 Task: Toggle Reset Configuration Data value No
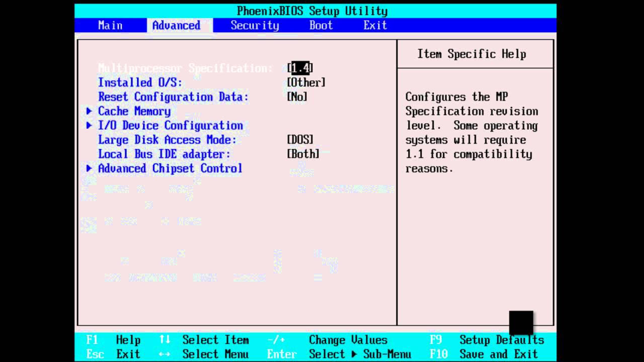click(x=297, y=97)
